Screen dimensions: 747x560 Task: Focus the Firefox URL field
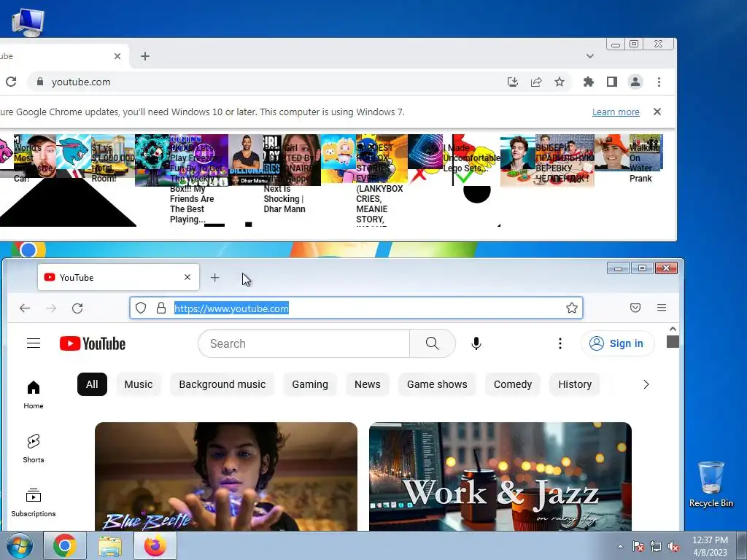tap(356, 308)
